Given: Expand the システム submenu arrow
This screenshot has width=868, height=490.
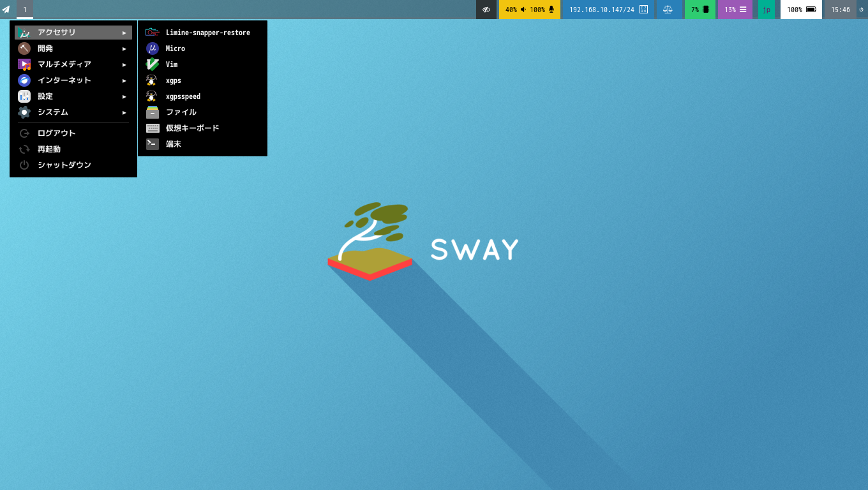Looking at the screenshot, I should point(124,112).
